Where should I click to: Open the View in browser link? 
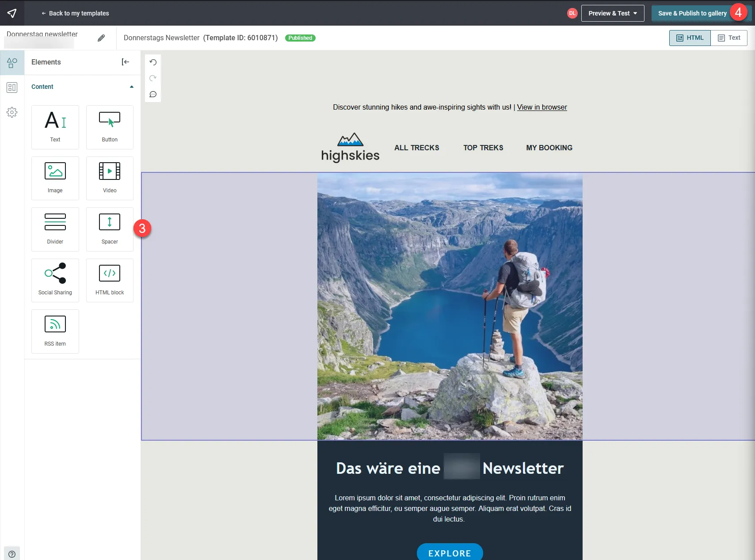tap(542, 107)
